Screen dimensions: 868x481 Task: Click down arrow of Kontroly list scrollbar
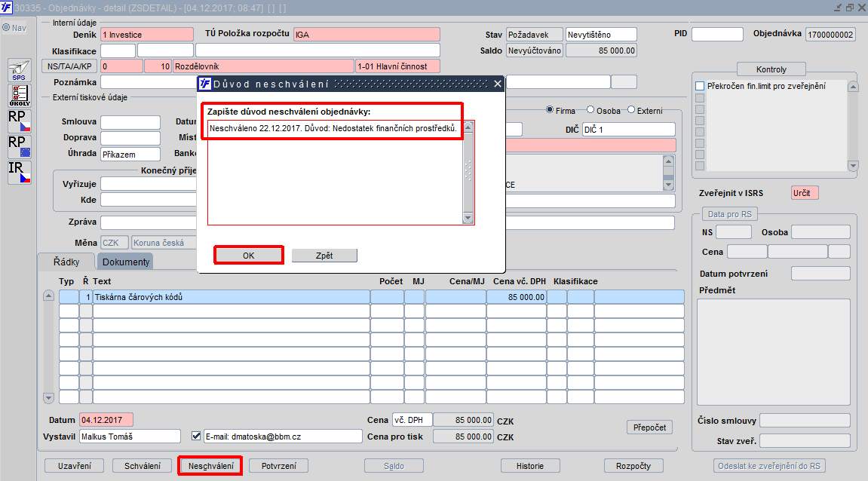(853, 166)
